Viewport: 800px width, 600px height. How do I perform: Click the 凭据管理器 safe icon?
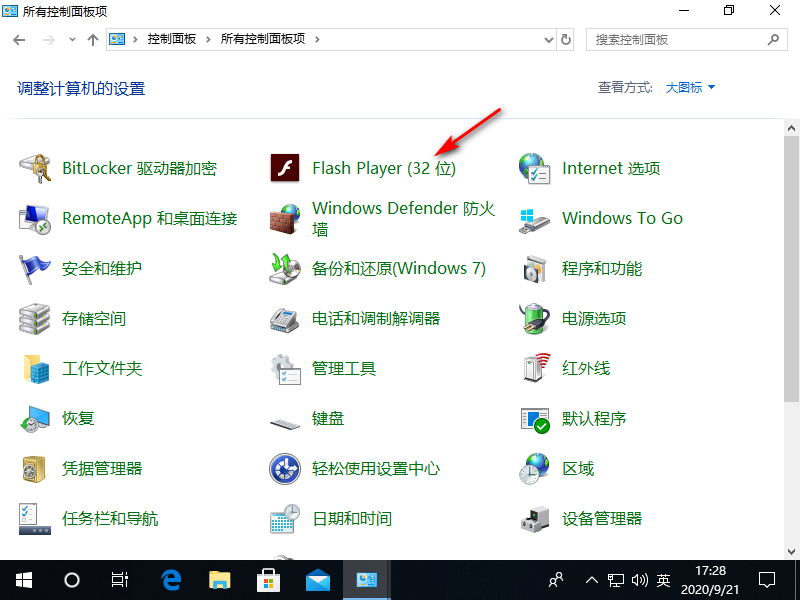coord(35,468)
